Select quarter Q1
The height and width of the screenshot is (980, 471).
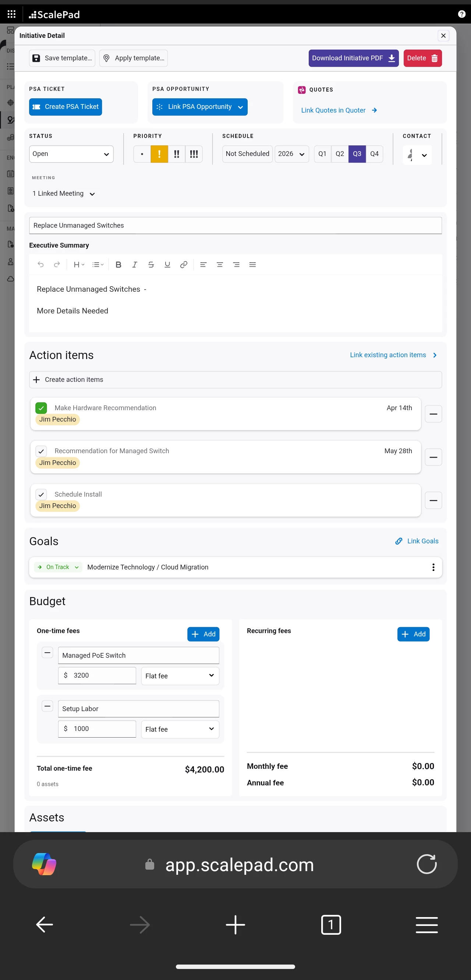point(322,154)
